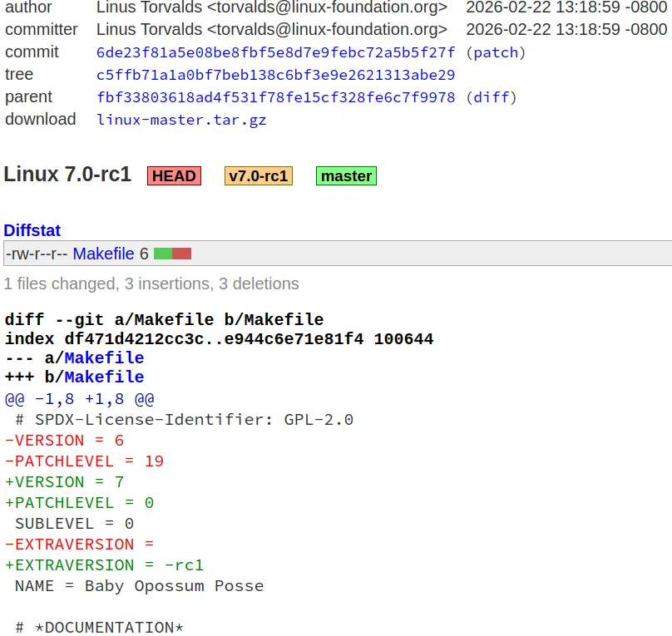
Task: Click the 1 files changed summary text
Action: pyautogui.click(x=151, y=283)
